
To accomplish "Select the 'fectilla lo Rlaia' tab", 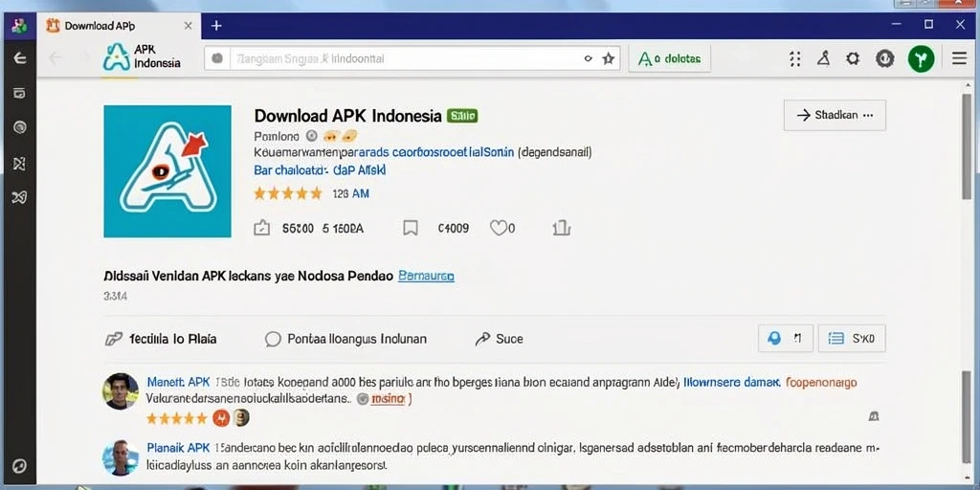I will point(161,339).
